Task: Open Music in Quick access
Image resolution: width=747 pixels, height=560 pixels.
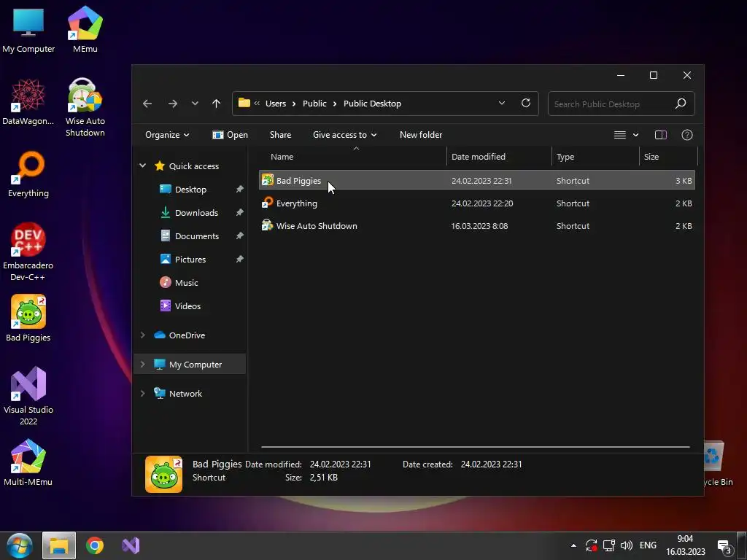Action: tap(186, 283)
